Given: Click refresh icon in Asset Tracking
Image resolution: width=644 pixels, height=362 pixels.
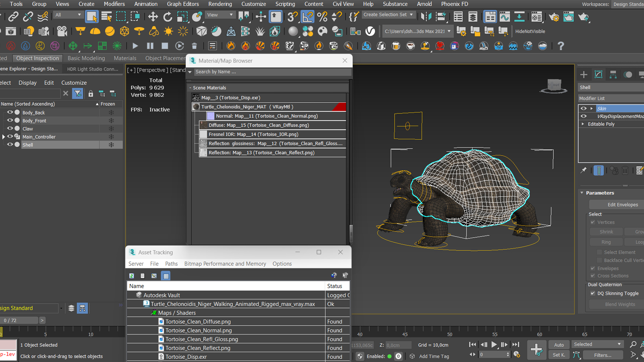Looking at the screenshot, I should pyautogui.click(x=131, y=276).
